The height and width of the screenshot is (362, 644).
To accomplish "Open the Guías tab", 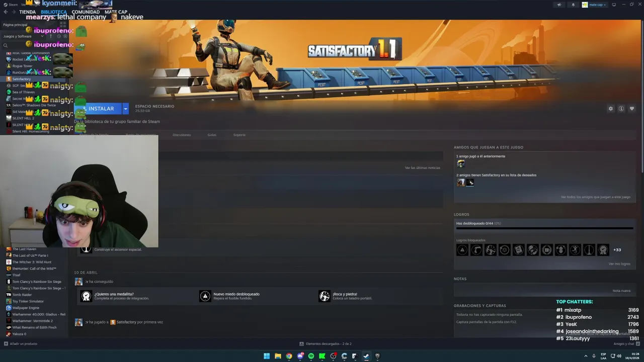I will coord(212,135).
